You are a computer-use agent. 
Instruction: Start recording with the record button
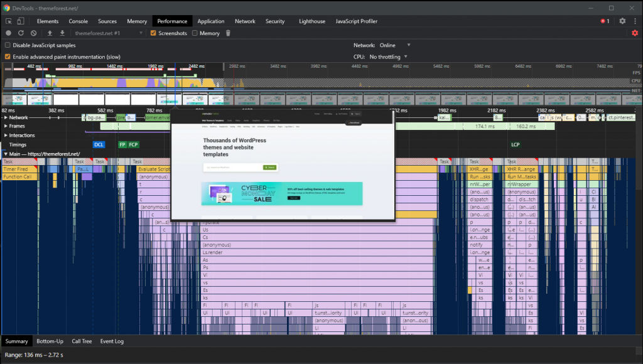(x=8, y=33)
